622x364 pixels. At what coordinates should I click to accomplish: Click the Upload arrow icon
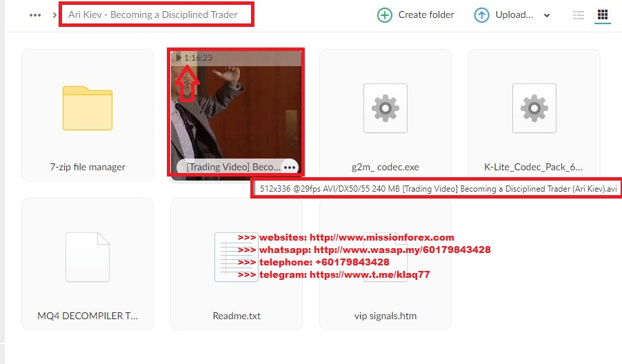click(481, 15)
